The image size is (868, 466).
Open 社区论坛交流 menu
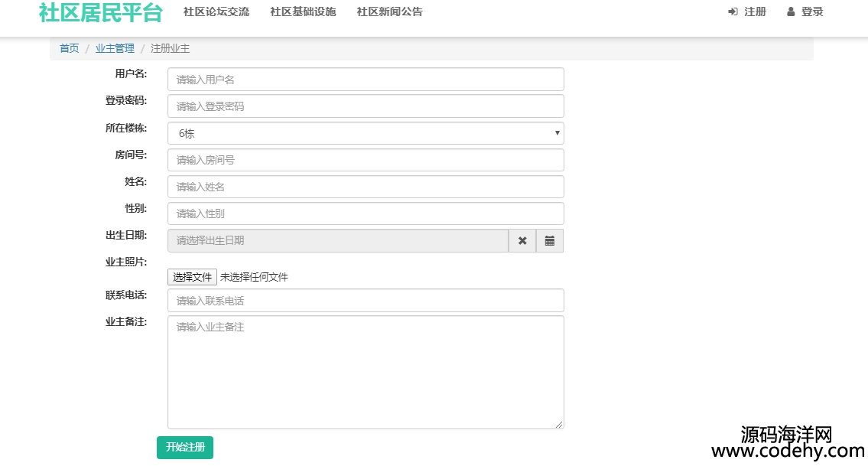[x=216, y=11]
